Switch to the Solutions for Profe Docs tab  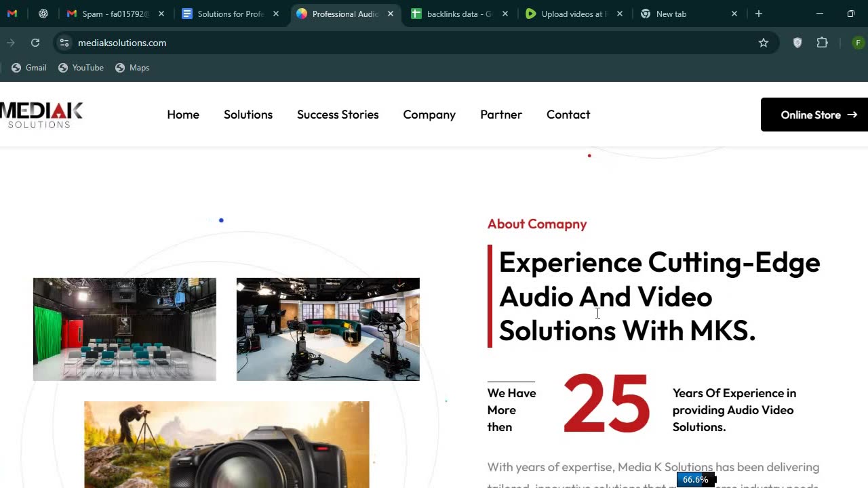click(x=231, y=14)
